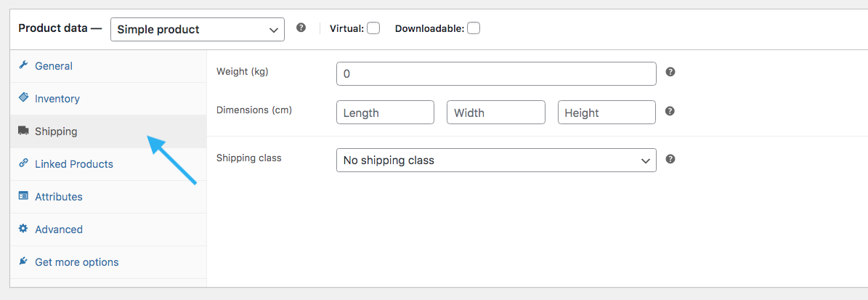The height and width of the screenshot is (300, 868).
Task: Click the help icon next to Weight field
Action: click(x=670, y=72)
